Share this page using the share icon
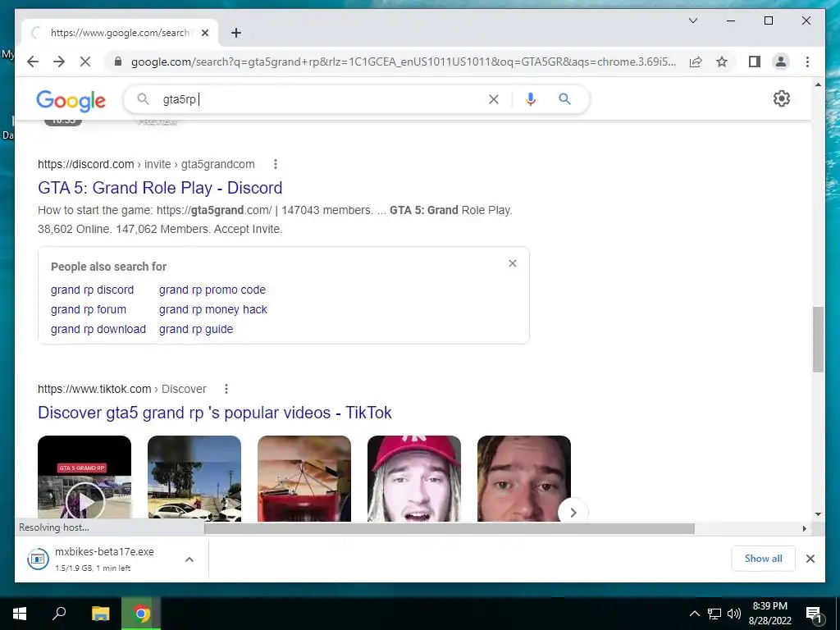This screenshot has width=840, height=630. (x=696, y=62)
